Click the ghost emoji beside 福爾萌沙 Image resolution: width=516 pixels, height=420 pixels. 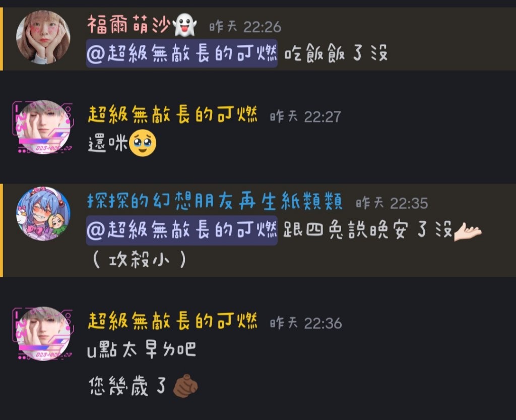185,25
